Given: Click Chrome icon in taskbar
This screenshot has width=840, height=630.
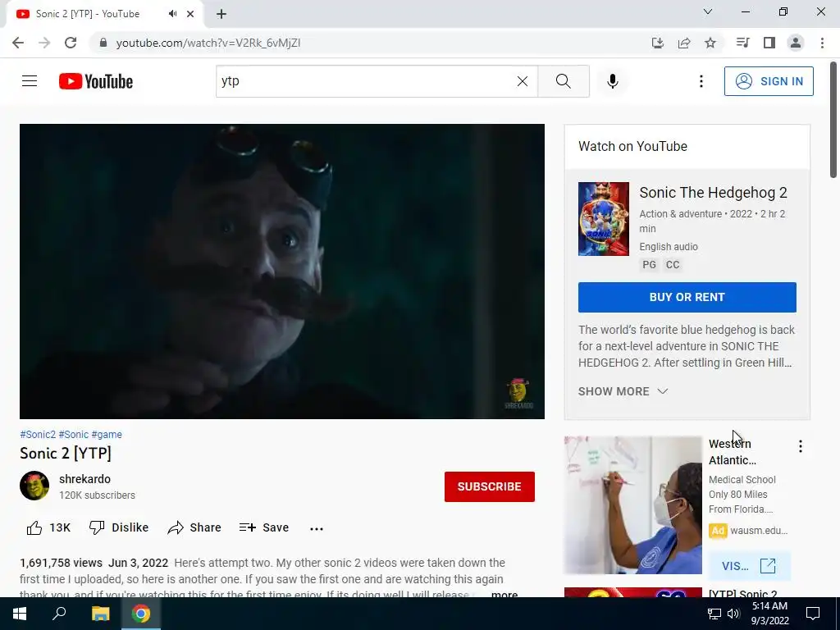Looking at the screenshot, I should [141, 614].
